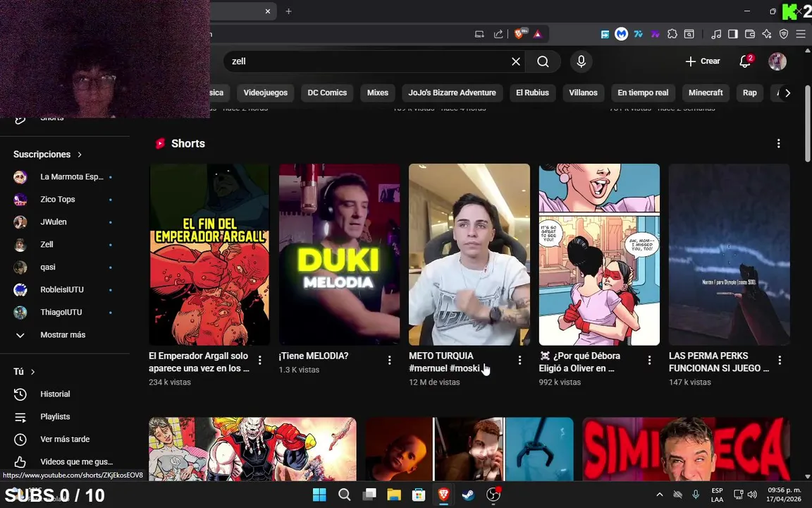
Task: Open qasi subscription channel
Action: 65,267
